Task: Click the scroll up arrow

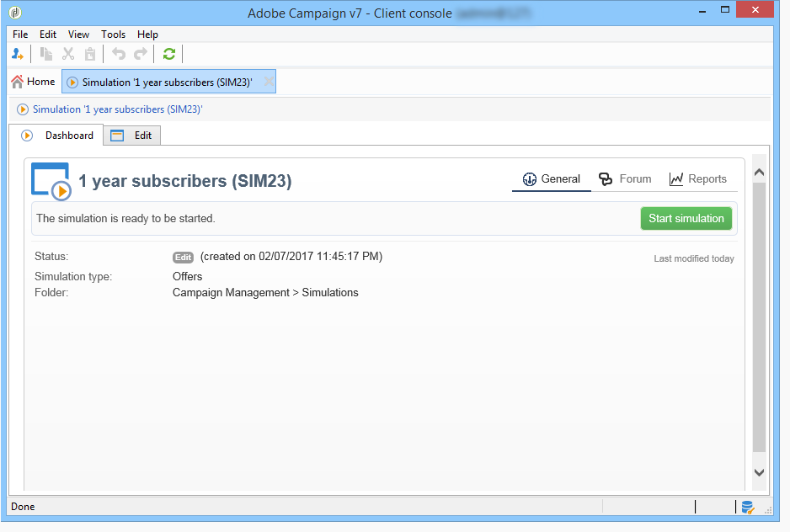Action: click(760, 173)
